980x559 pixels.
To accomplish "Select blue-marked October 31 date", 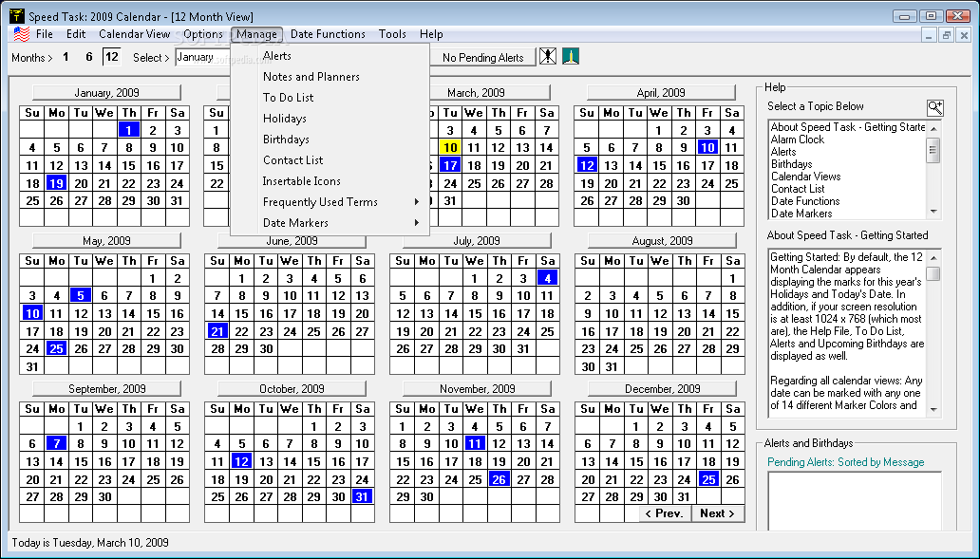I will click(362, 496).
